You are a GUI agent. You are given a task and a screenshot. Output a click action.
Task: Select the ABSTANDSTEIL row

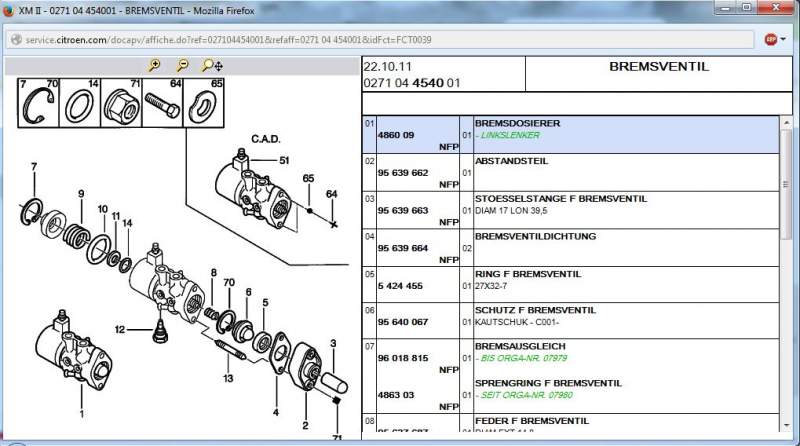pyautogui.click(x=571, y=172)
